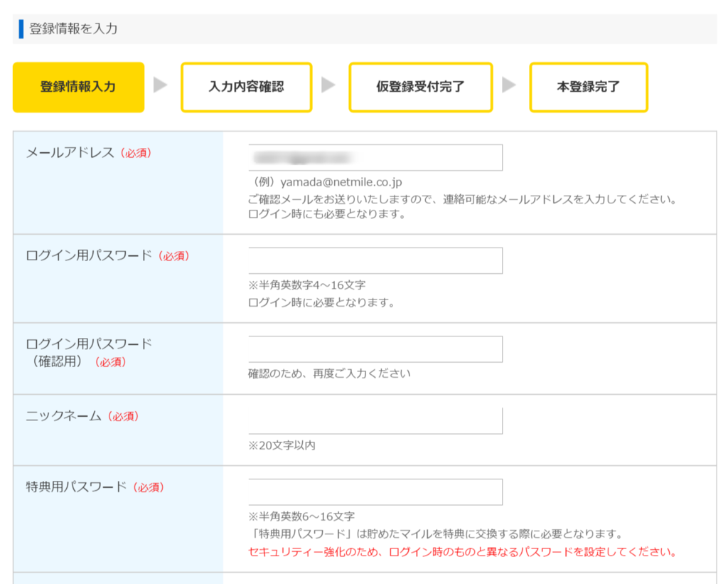This screenshot has height=584, width=728.
Task: Select the 入力内容確認 step box
Action: click(246, 87)
